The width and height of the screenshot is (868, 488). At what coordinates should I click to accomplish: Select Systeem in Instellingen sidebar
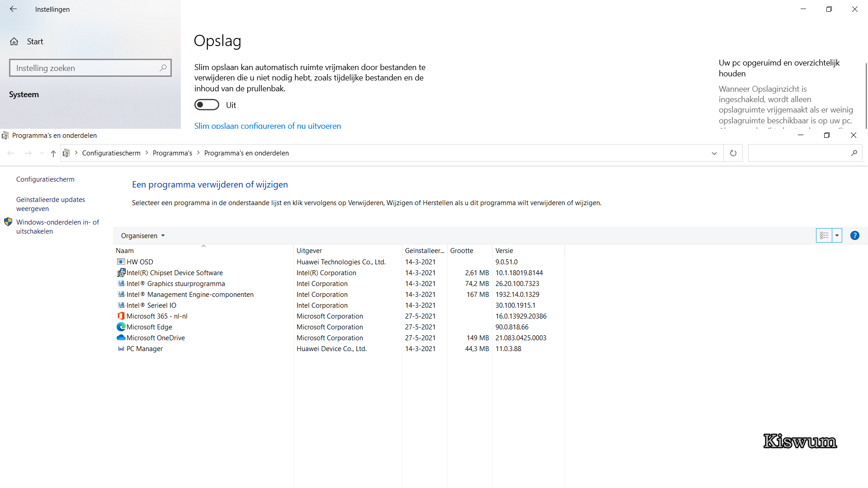[x=24, y=94]
